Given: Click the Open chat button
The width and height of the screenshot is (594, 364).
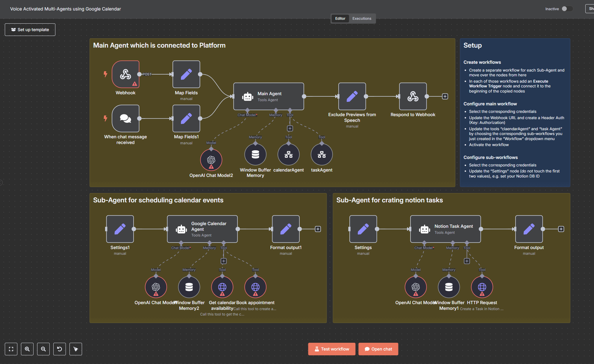Looking at the screenshot, I should tap(378, 349).
